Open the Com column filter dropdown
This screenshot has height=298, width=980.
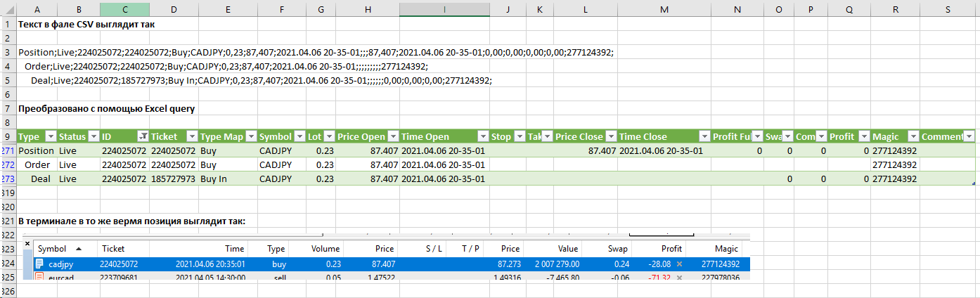click(x=820, y=136)
